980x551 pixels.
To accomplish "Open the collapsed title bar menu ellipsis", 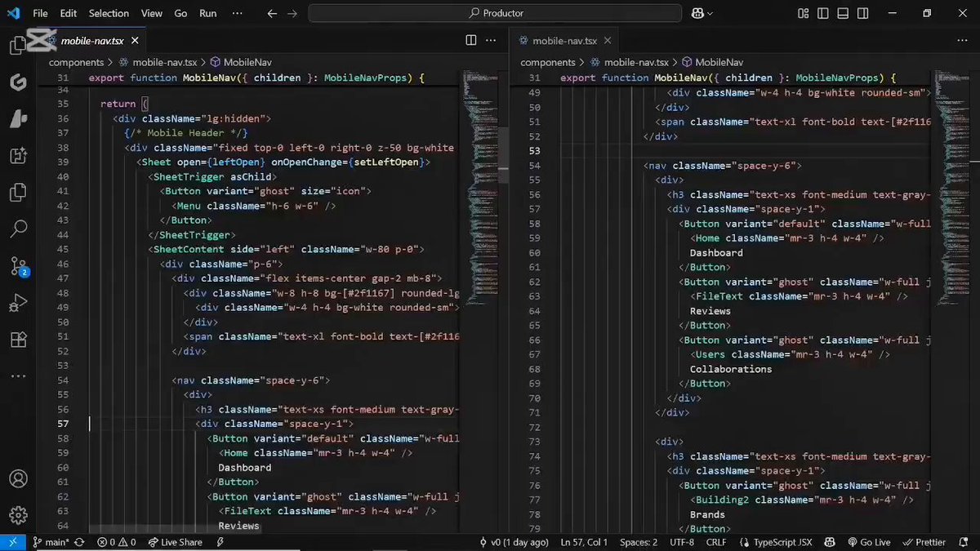I will (x=237, y=13).
